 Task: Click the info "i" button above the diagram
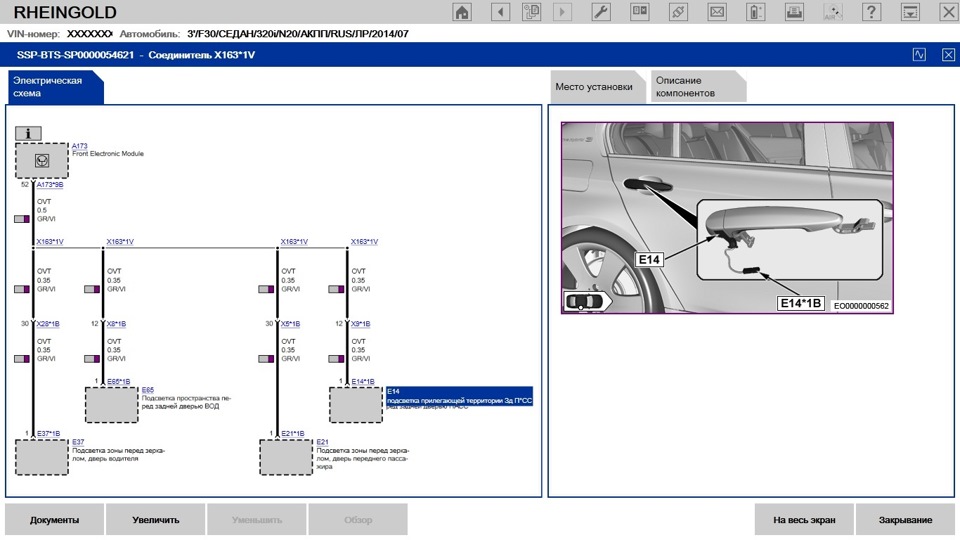click(28, 133)
